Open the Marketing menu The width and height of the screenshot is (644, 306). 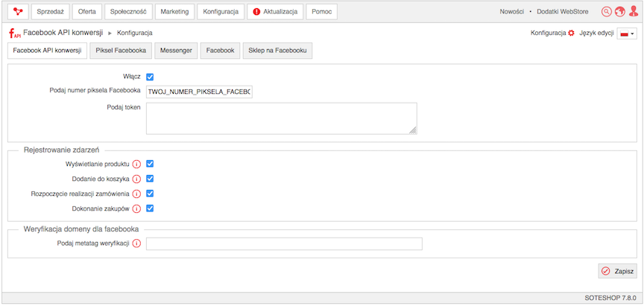174,12
